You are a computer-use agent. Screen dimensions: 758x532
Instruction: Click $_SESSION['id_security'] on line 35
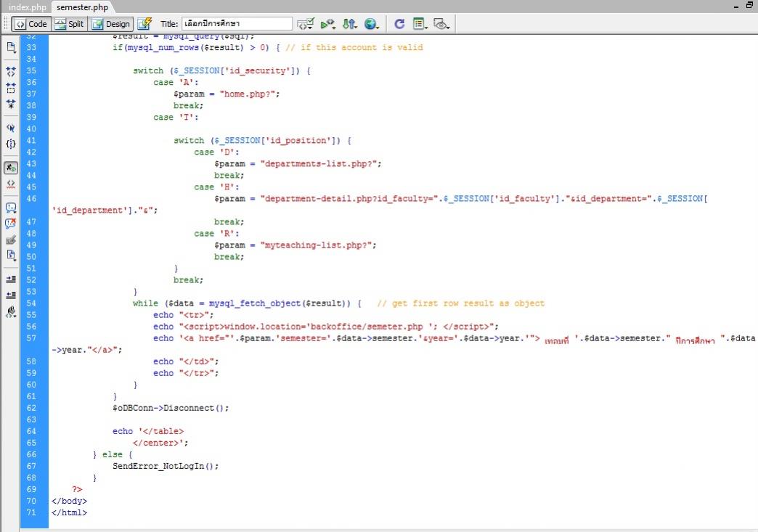pyautogui.click(x=234, y=70)
